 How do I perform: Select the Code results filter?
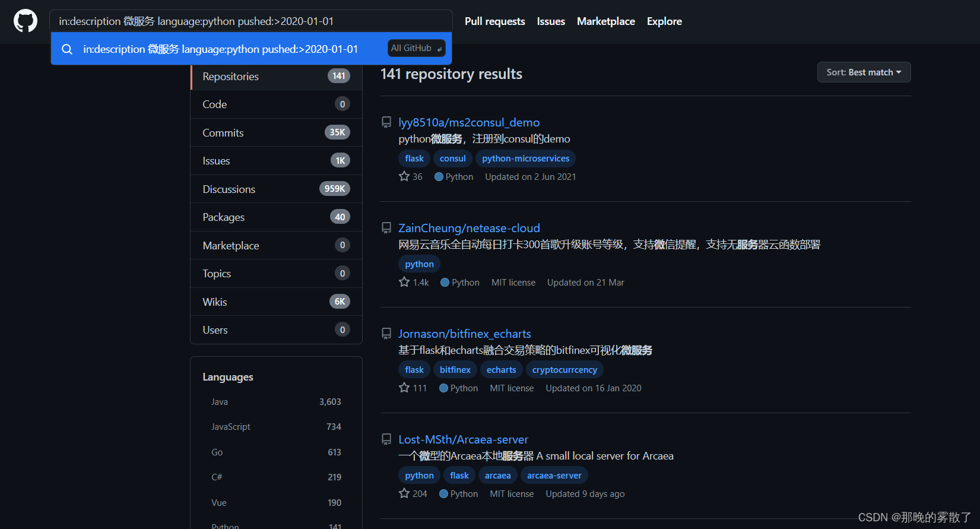tap(277, 104)
